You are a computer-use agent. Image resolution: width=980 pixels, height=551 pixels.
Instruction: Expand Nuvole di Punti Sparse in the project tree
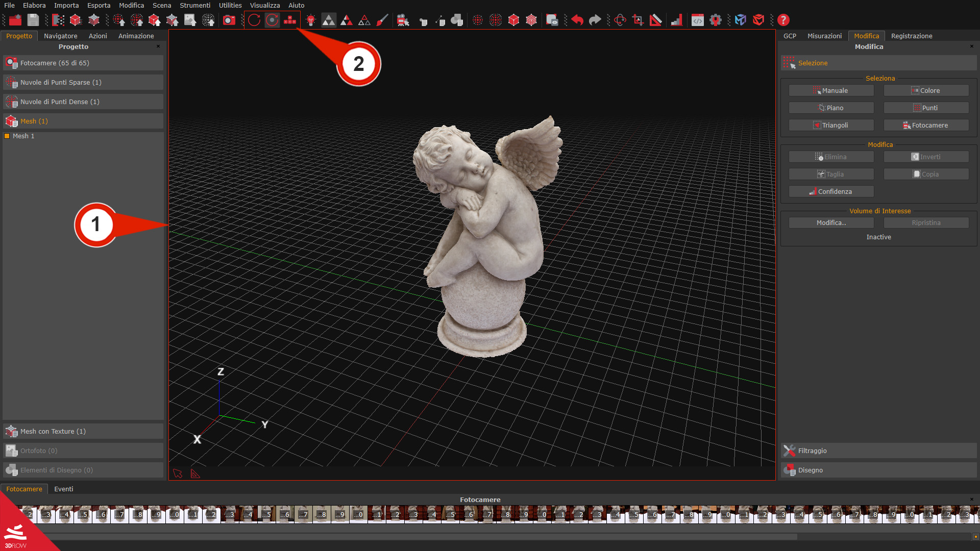point(83,82)
